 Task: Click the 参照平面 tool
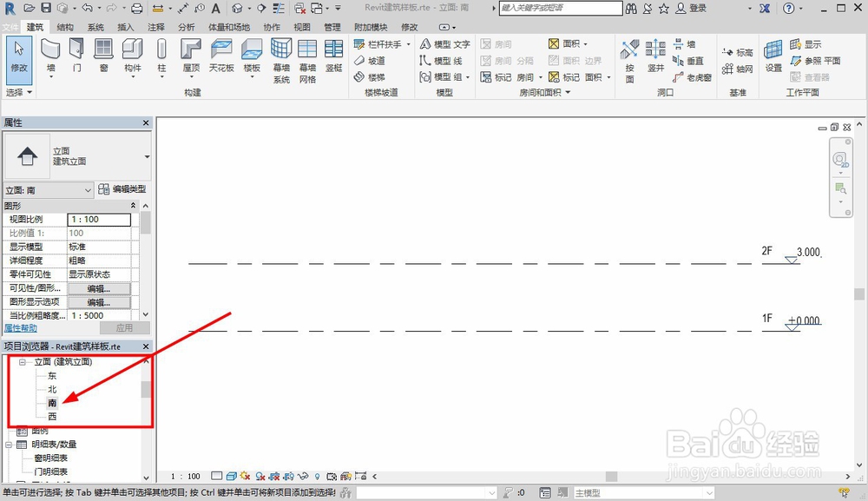coord(815,60)
